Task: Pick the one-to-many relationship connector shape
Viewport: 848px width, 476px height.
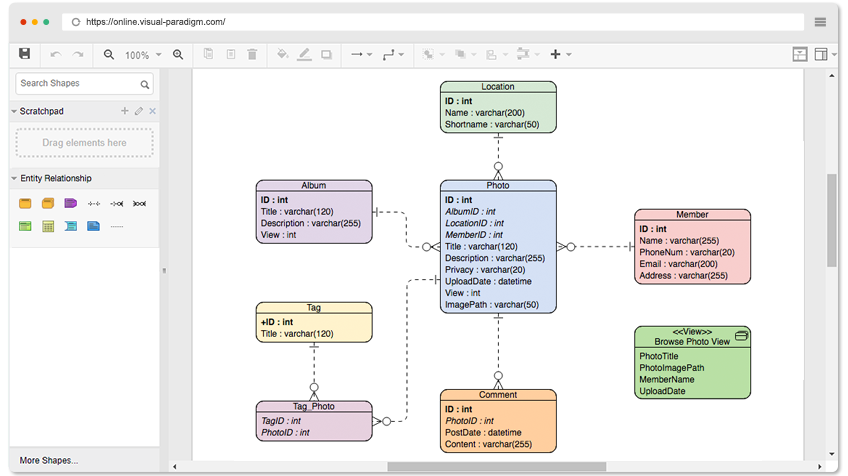Action: (x=116, y=203)
